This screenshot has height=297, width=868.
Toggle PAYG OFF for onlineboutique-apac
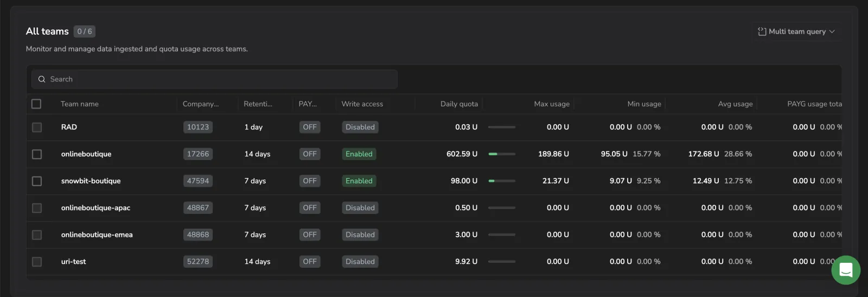pyautogui.click(x=310, y=208)
